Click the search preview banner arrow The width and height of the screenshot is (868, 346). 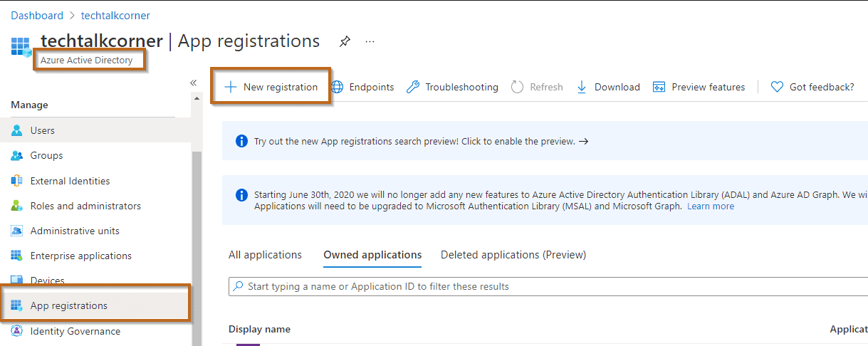tap(583, 141)
